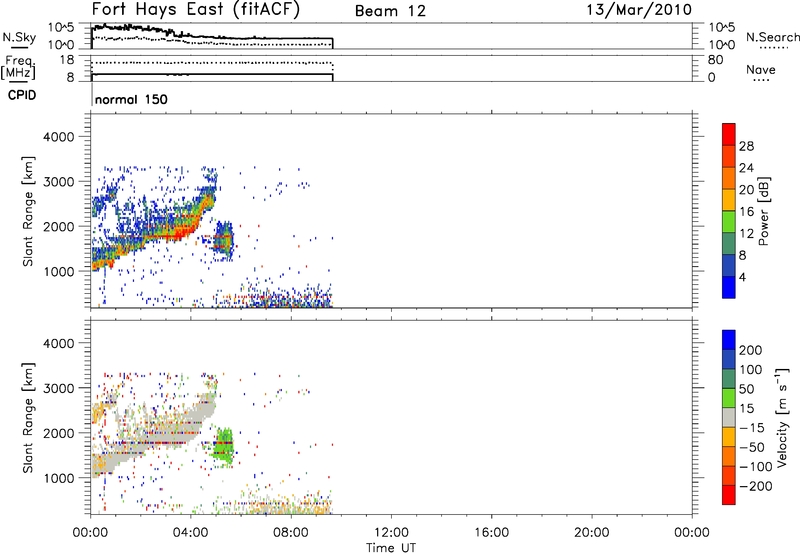Click the '1000' tick of the velocity panel
Screen dimensions: 800x554
coord(58,478)
